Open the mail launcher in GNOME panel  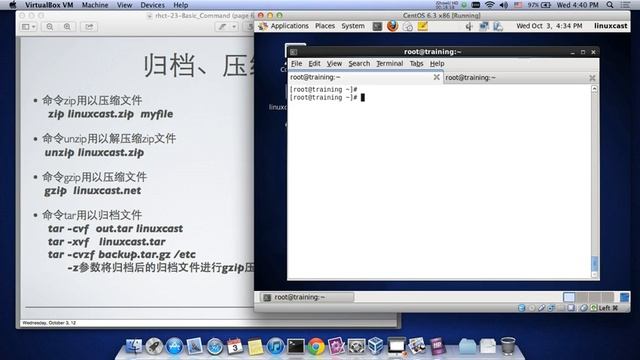point(407,27)
